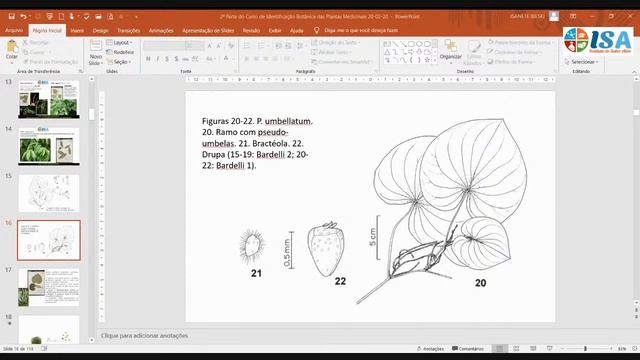Select slide 14 thumbnail
Image resolution: width=640 pixels, height=360 pixels.
pyautogui.click(x=49, y=146)
